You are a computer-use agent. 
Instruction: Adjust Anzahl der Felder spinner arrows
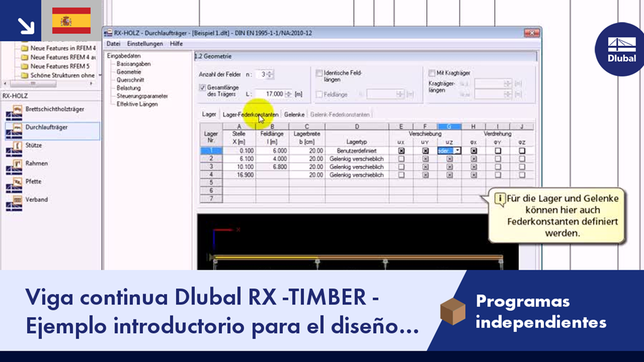pyautogui.click(x=269, y=74)
